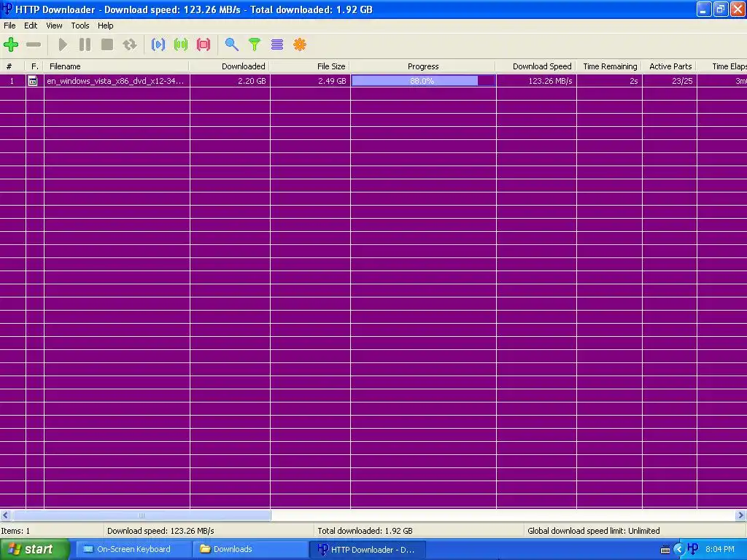Open Options with the orange gear icon
747x560 pixels.
coord(300,44)
